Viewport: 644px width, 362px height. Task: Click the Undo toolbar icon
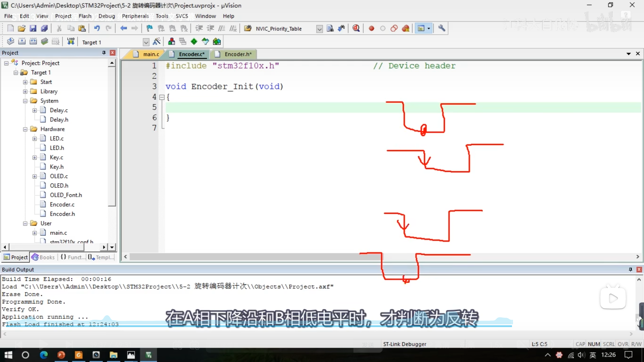[x=97, y=28]
